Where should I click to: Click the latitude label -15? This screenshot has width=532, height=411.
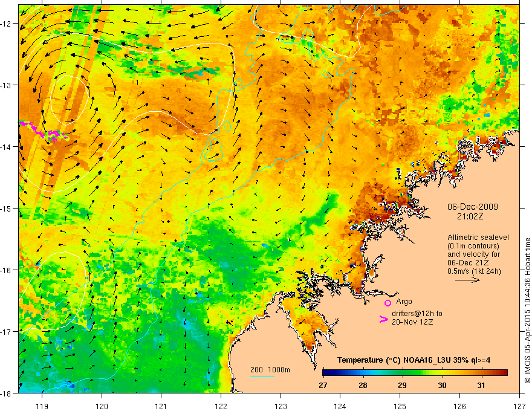(7, 208)
